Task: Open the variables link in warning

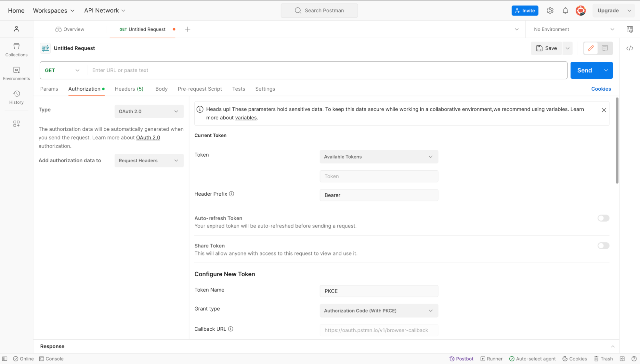Action: (x=246, y=118)
